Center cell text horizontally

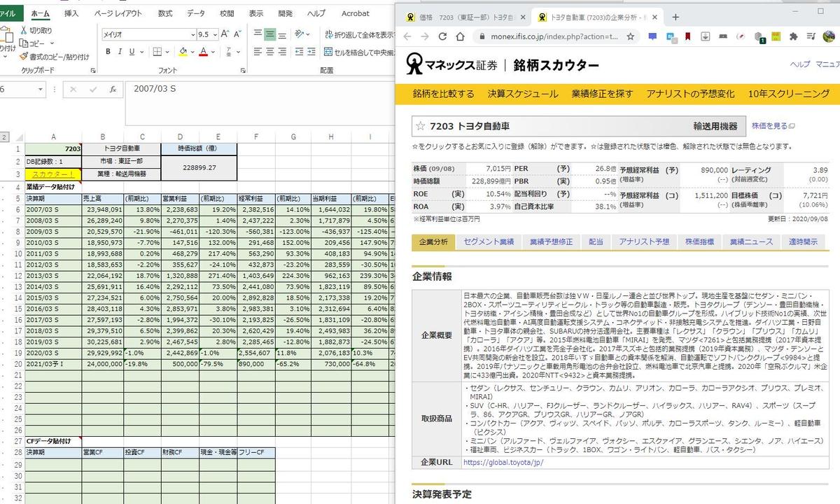(270, 52)
